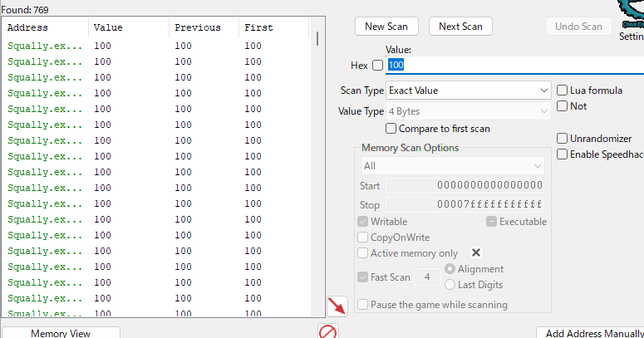Click the Value input field
644x338 pixels.
click(x=515, y=65)
